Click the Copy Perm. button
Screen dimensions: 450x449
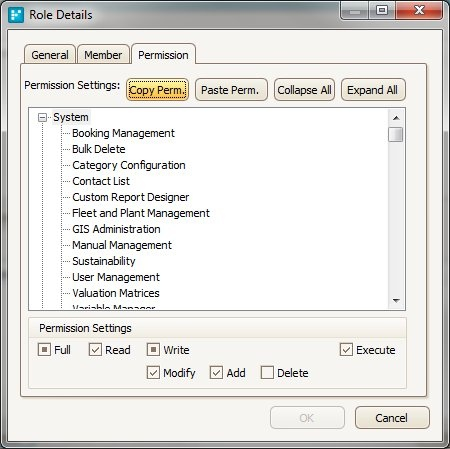pos(157,90)
